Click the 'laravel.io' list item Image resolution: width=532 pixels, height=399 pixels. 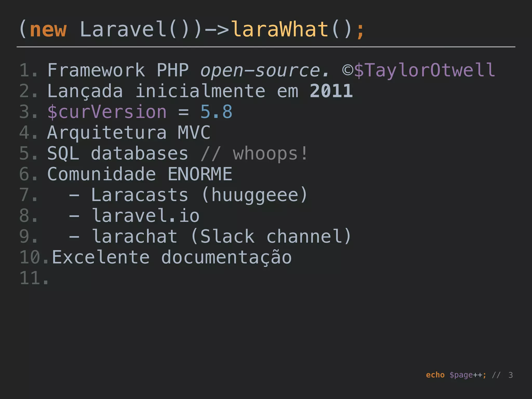pos(146,216)
